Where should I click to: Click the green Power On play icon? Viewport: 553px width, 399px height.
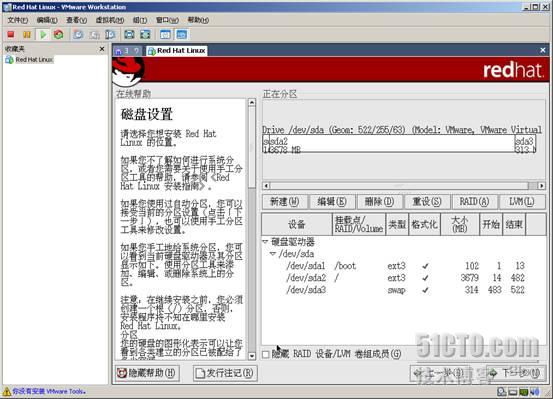pyautogui.click(x=43, y=34)
